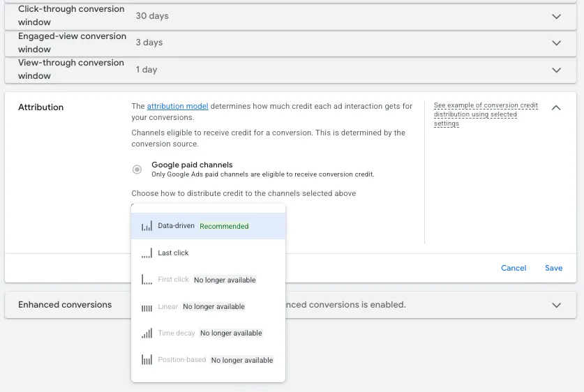Choose the Last click attribution option
584x392 pixels.
[x=208, y=252]
